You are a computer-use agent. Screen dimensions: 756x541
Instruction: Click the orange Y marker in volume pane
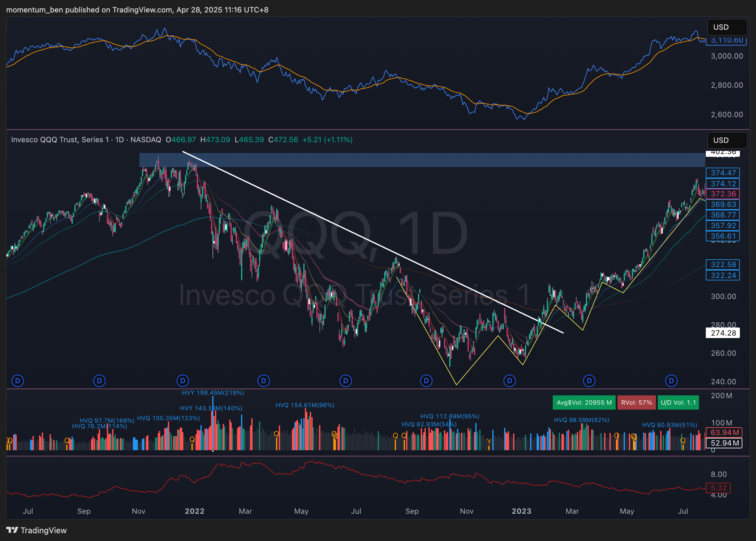pyautogui.click(x=489, y=442)
